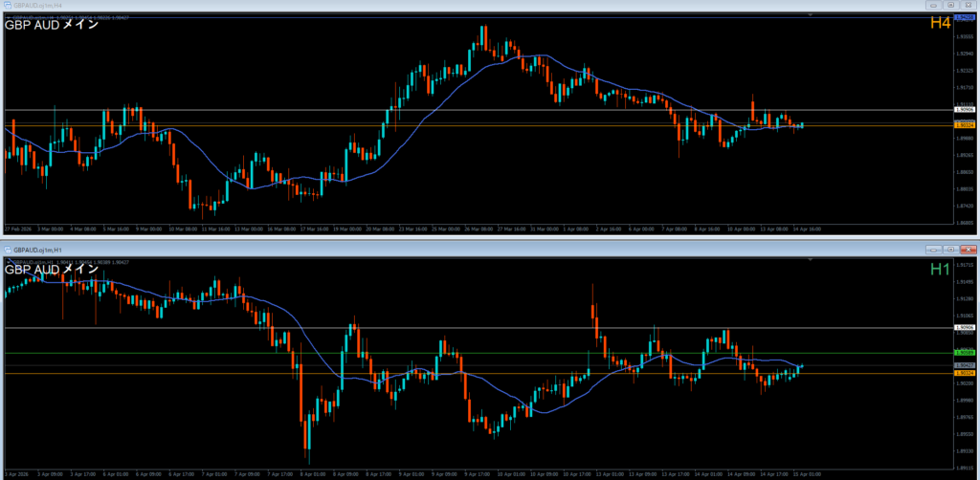Maximize the GBPAUD H1 chart window
Image resolution: width=980 pixels, height=480 pixels.
click(x=950, y=249)
